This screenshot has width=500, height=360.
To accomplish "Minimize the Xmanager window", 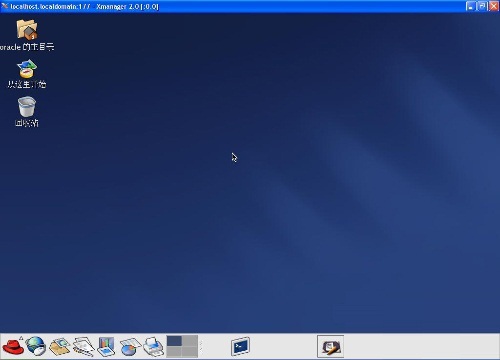I will tap(470, 6).
